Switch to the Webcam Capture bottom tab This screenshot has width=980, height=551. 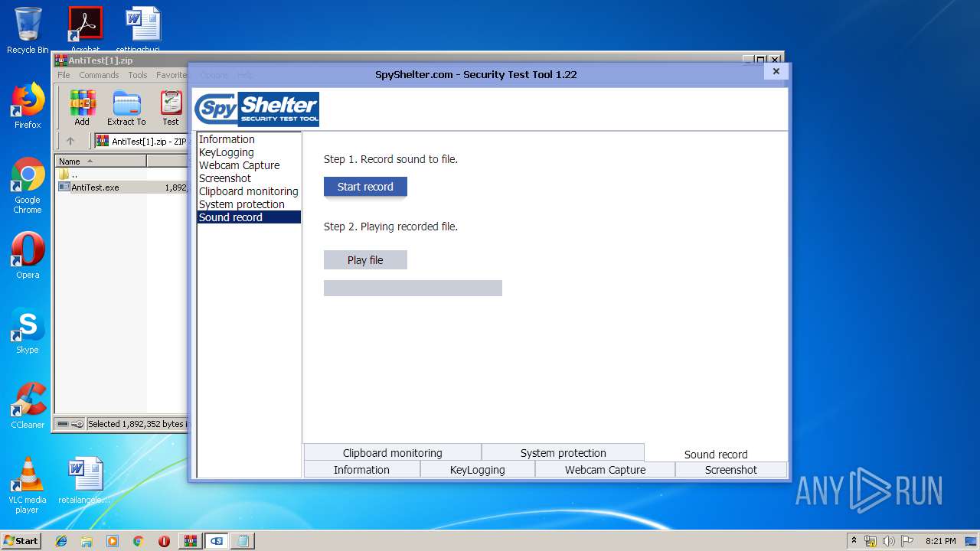click(605, 470)
